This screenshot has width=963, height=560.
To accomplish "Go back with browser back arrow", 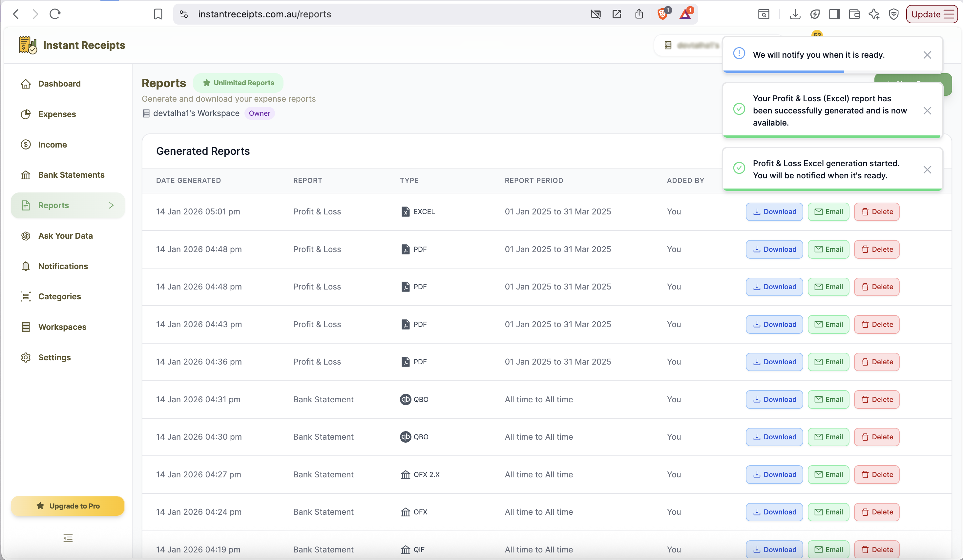I will coord(16,14).
